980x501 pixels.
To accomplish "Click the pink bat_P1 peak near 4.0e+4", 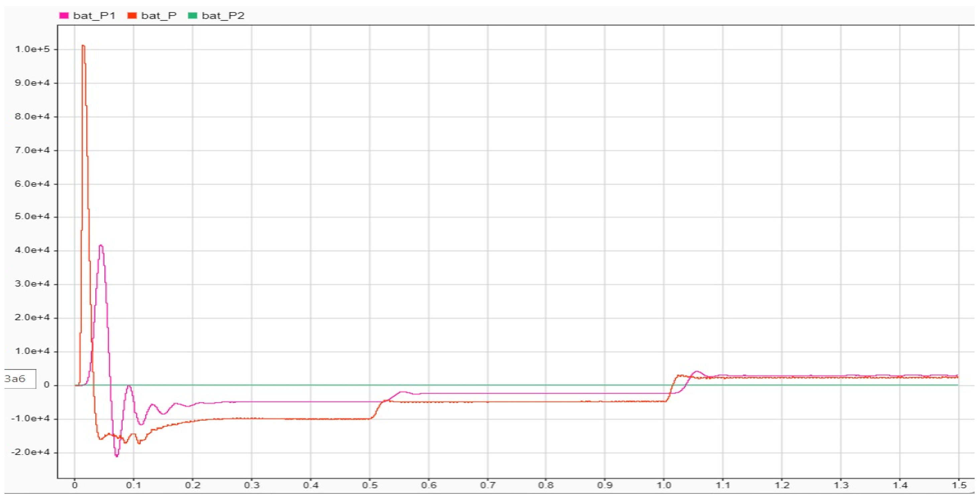I will 101,245.
